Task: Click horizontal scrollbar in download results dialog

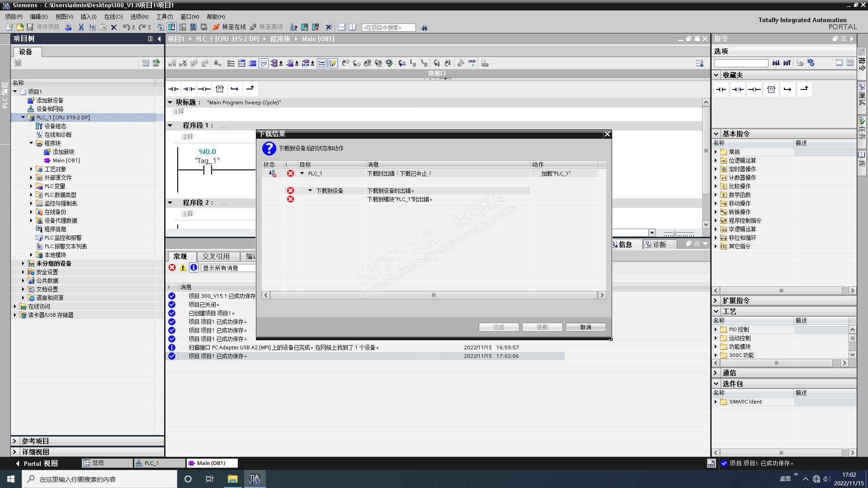Action: tap(433, 295)
